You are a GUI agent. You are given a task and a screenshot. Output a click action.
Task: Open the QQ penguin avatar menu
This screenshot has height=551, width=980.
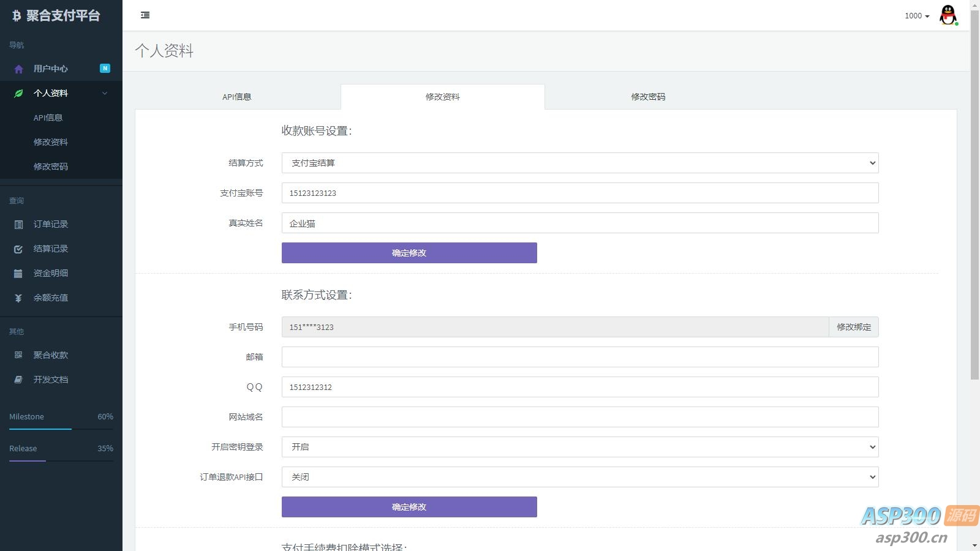pos(948,15)
